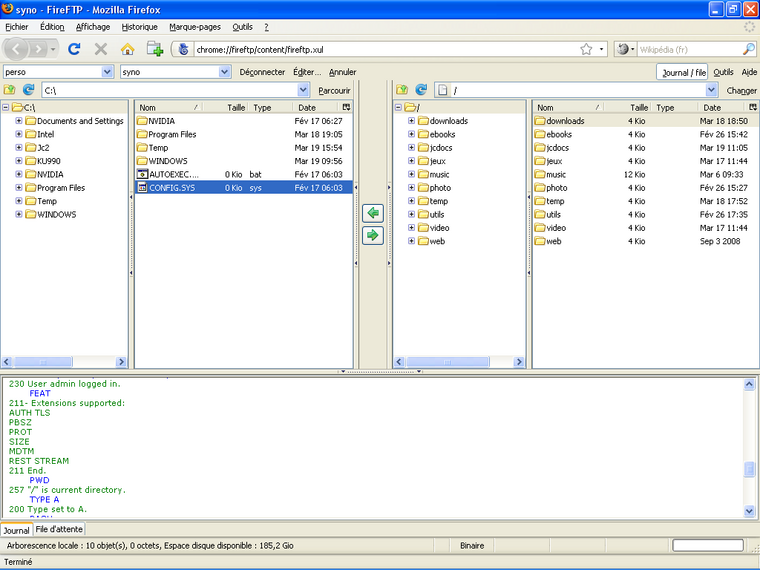Go to the home page icon
Screen dimensions: 760x570
click(127, 49)
